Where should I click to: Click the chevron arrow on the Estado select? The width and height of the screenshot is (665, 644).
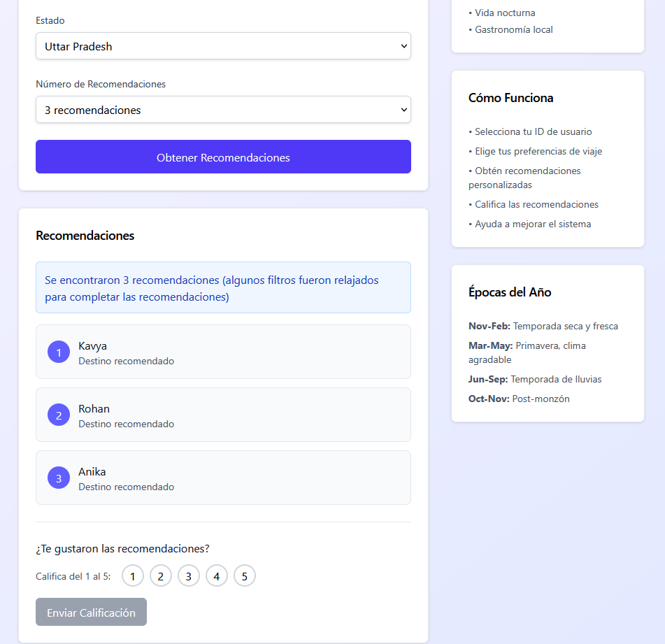(x=403, y=45)
